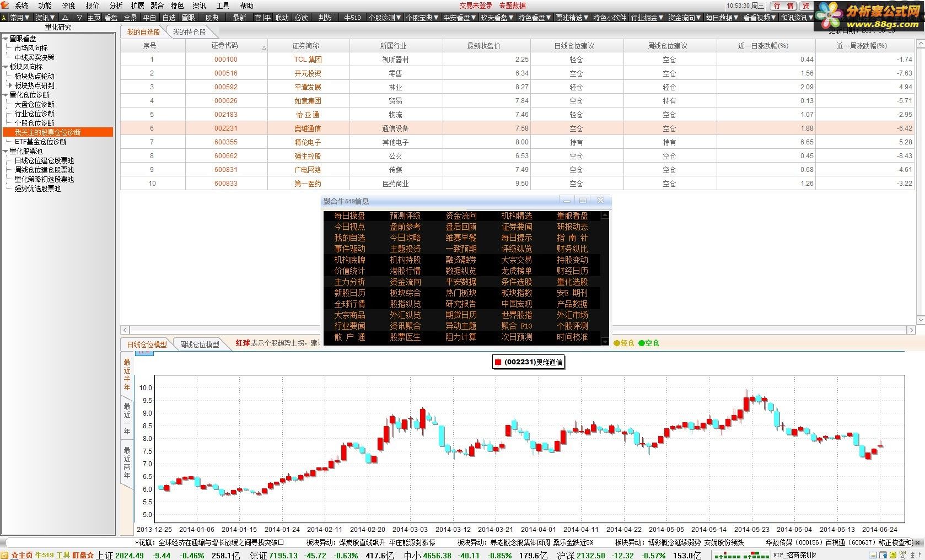Collapse the 量眼看盘 tree node
925x560 pixels.
[x=6, y=39]
